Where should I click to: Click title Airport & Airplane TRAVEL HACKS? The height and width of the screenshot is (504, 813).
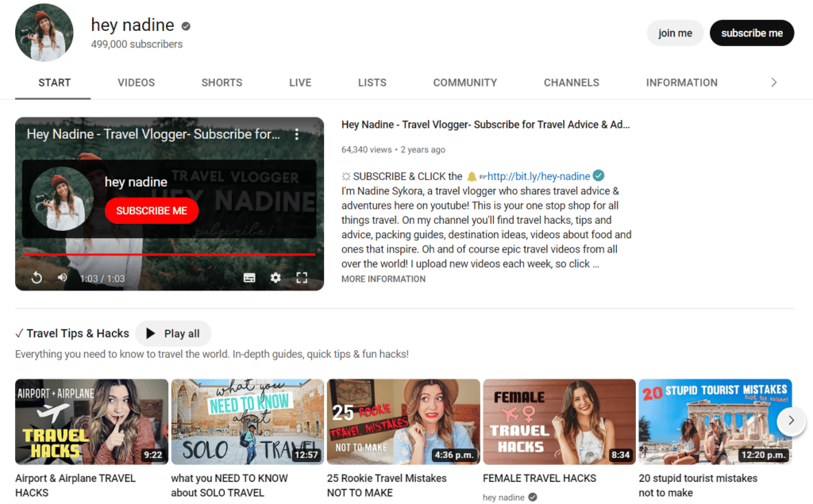point(75,485)
